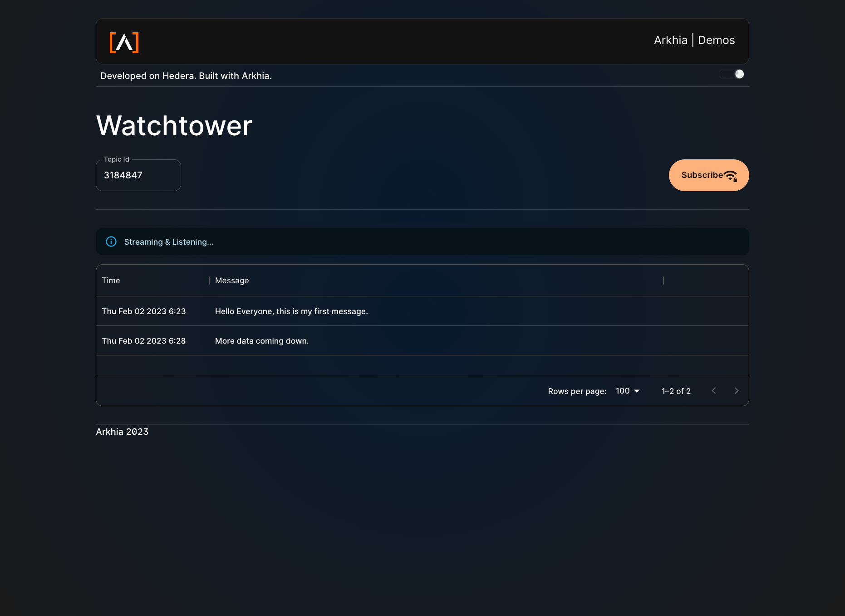Sort by the Message column header

(232, 281)
